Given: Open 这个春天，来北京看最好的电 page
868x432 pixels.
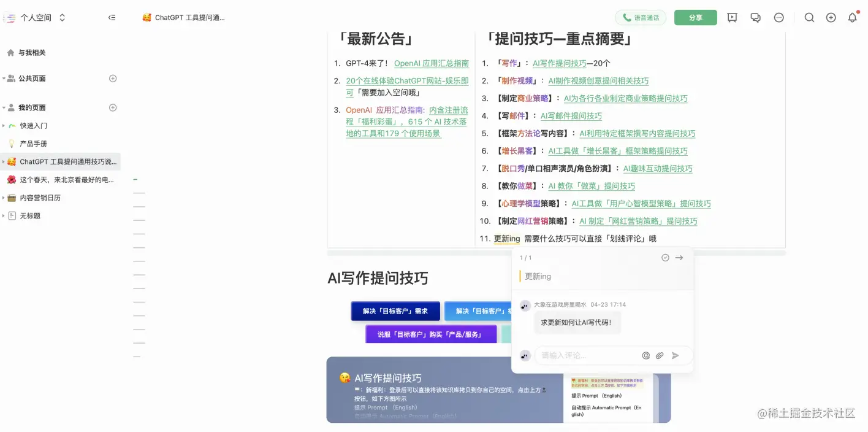Looking at the screenshot, I should pyautogui.click(x=66, y=180).
